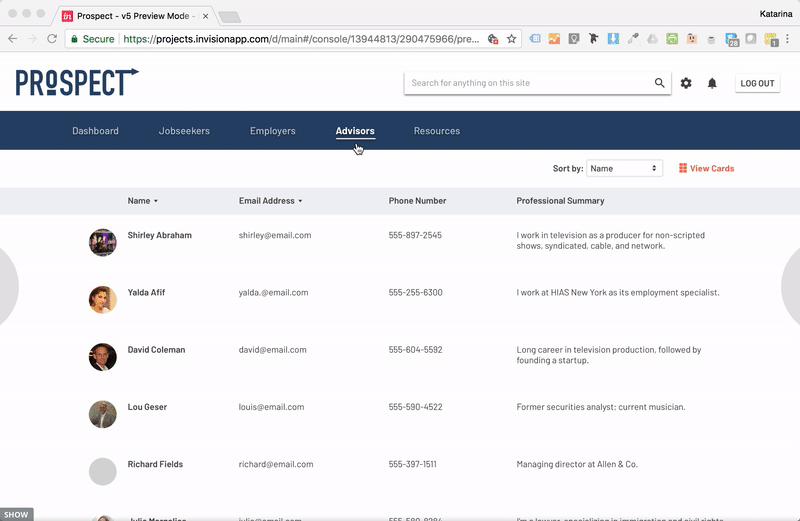Click the blue tag extension icon

point(535,39)
